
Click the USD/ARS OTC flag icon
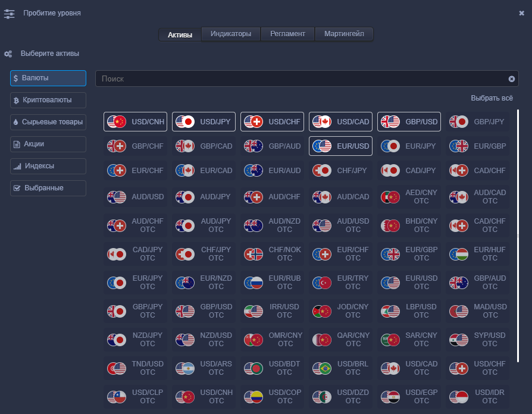click(x=185, y=368)
